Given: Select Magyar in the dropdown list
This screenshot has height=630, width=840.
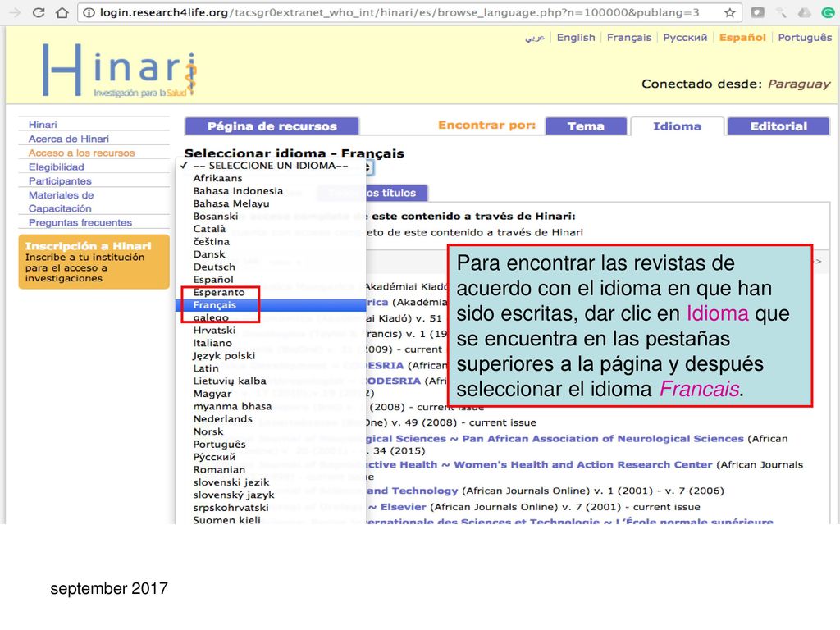Looking at the screenshot, I should pyautogui.click(x=271, y=394).
